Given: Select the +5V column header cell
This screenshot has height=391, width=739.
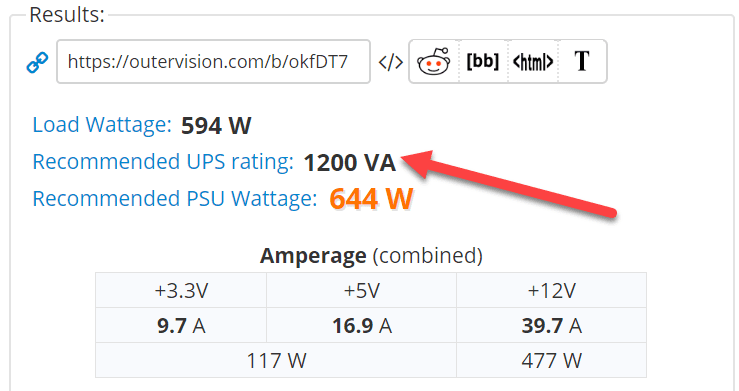Looking at the screenshot, I should click(361, 291).
